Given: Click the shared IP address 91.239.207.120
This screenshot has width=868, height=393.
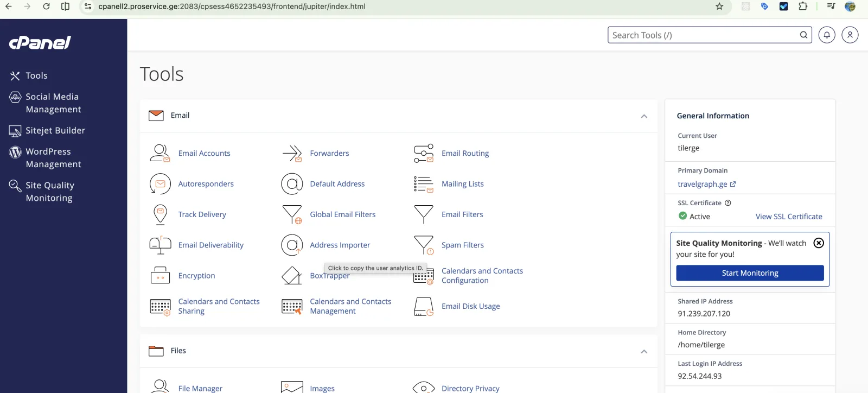Looking at the screenshot, I should 704,314.
